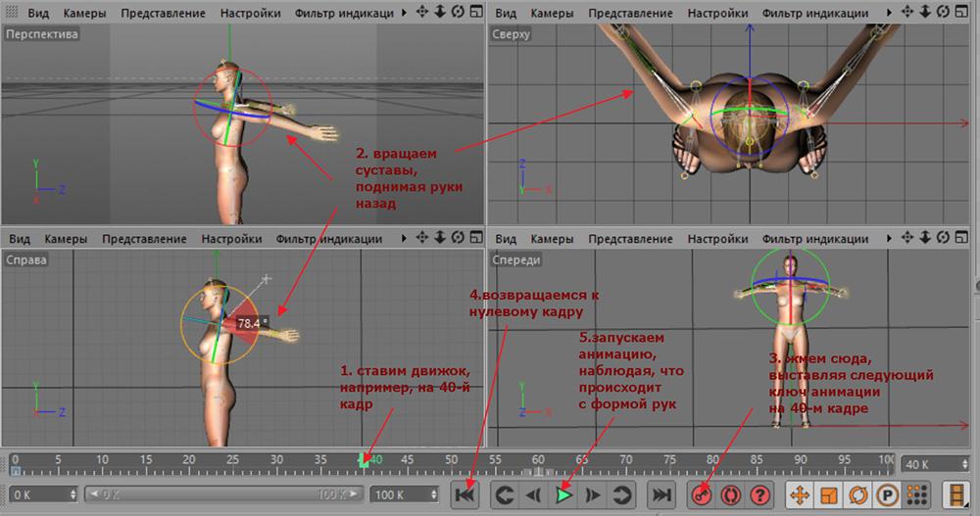Expand the menu arrow in Сверху viewport
Viewport: 980px width, 516px height.
(x=890, y=13)
